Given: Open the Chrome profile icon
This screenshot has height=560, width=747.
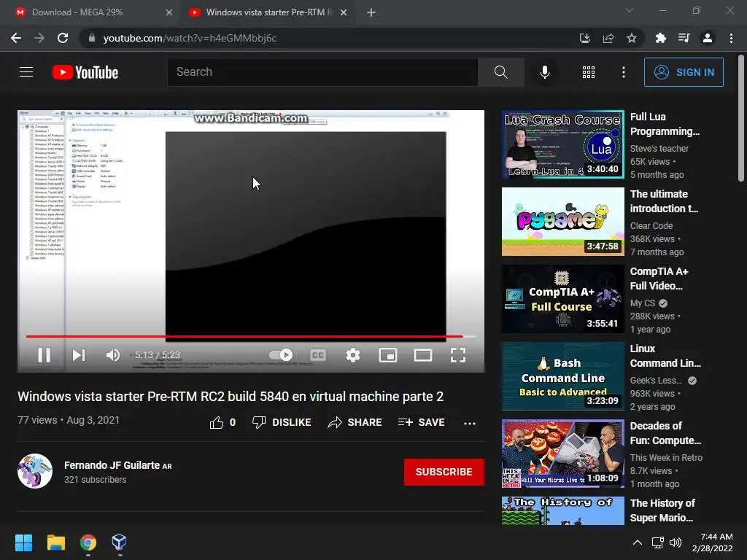Looking at the screenshot, I should pos(708,38).
